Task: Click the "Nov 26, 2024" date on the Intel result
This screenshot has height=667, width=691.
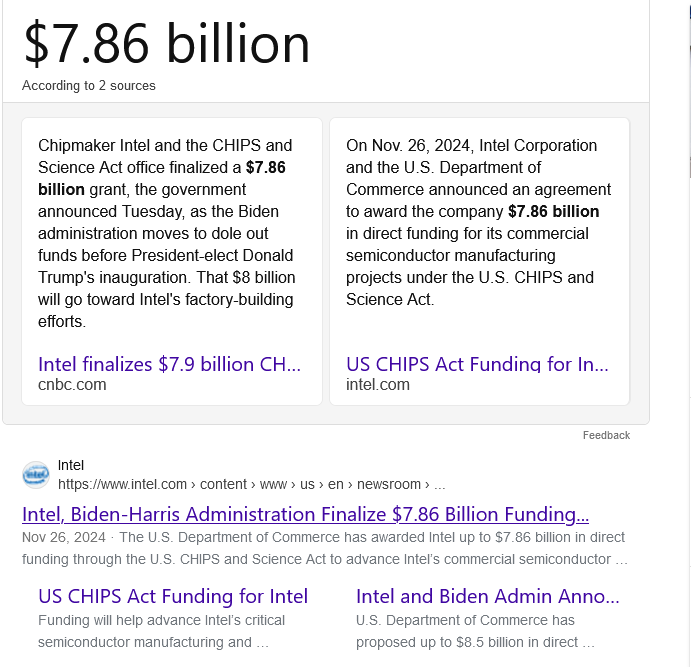Action: 63,537
